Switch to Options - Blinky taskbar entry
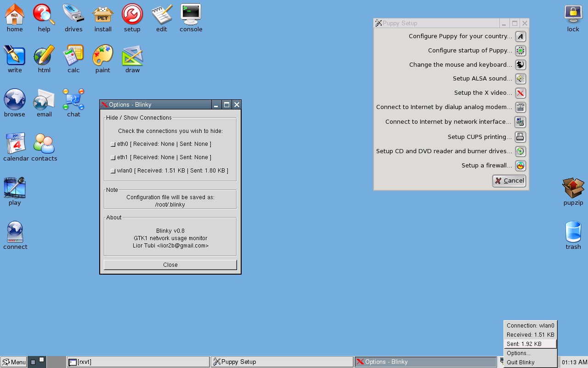The height and width of the screenshot is (368, 588). point(426,362)
